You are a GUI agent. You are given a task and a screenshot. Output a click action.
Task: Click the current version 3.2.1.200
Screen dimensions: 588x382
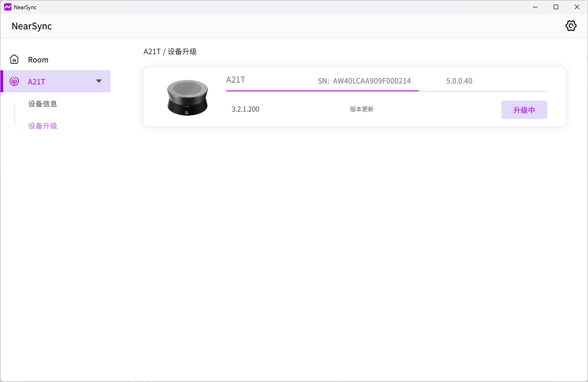245,109
